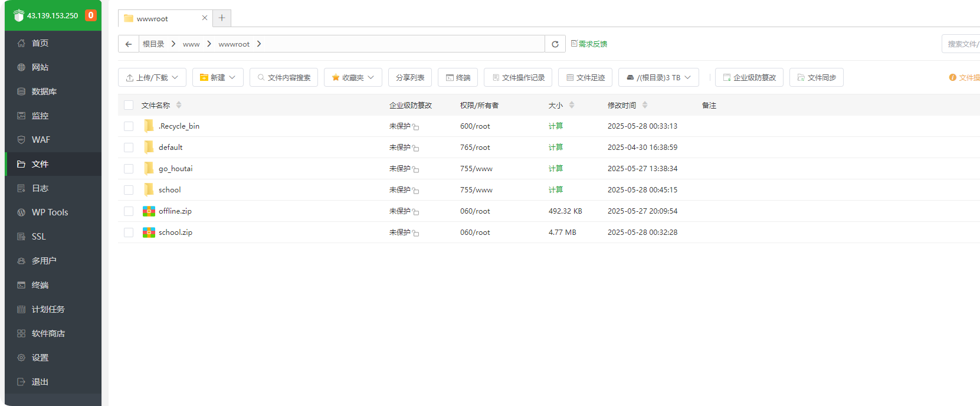Open the school folder name
980x406 pixels.
click(x=169, y=190)
